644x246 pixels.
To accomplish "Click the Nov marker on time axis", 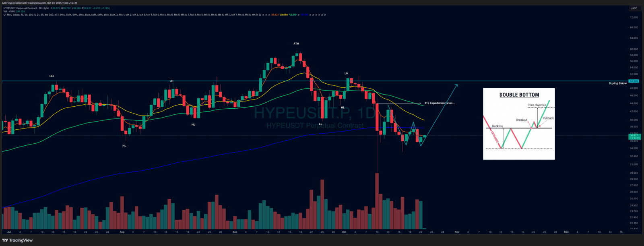I will coord(457,232).
